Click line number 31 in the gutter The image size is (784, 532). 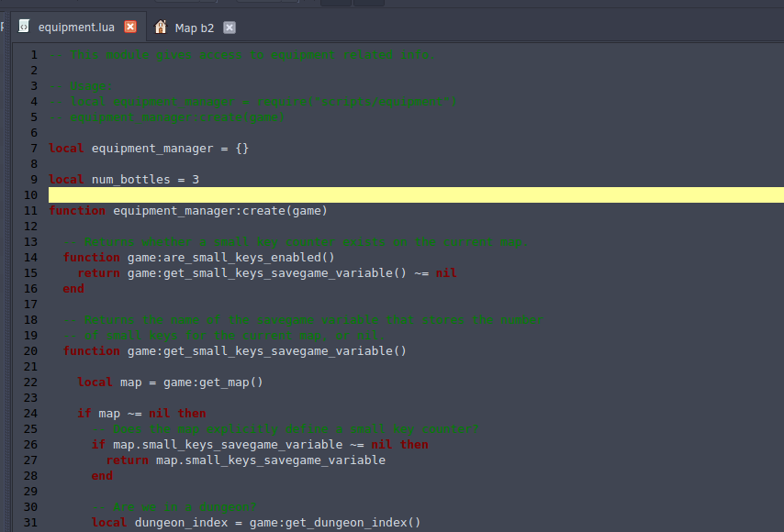(x=30, y=523)
